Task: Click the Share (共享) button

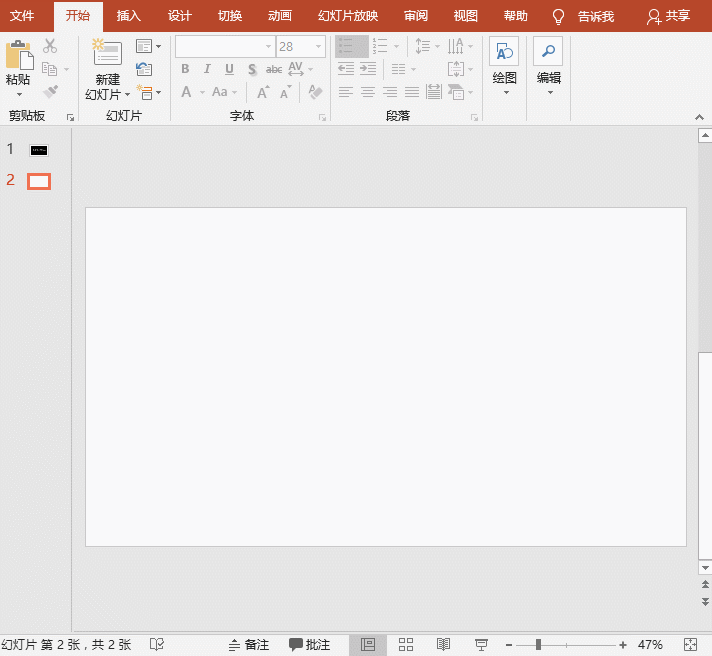Action: tap(668, 16)
